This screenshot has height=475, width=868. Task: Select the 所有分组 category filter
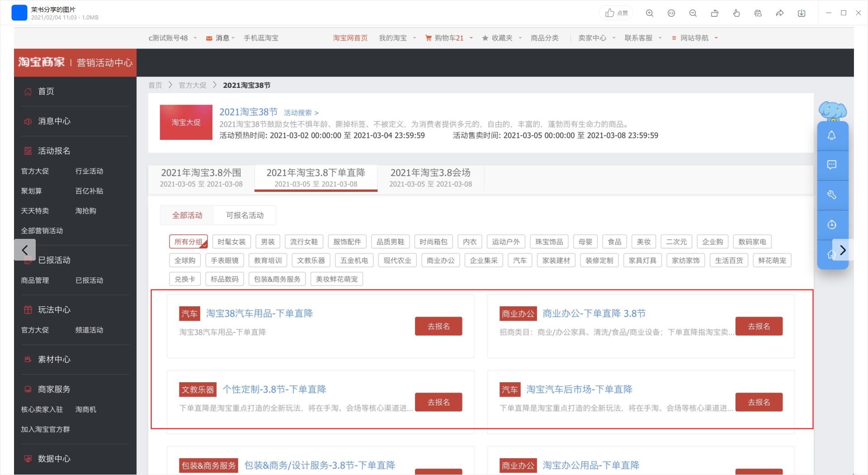tap(189, 242)
